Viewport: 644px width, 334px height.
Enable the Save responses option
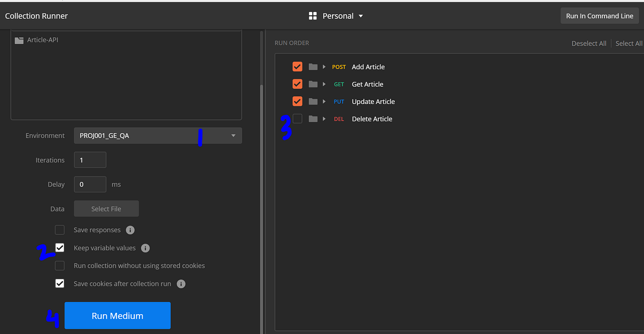(x=59, y=229)
